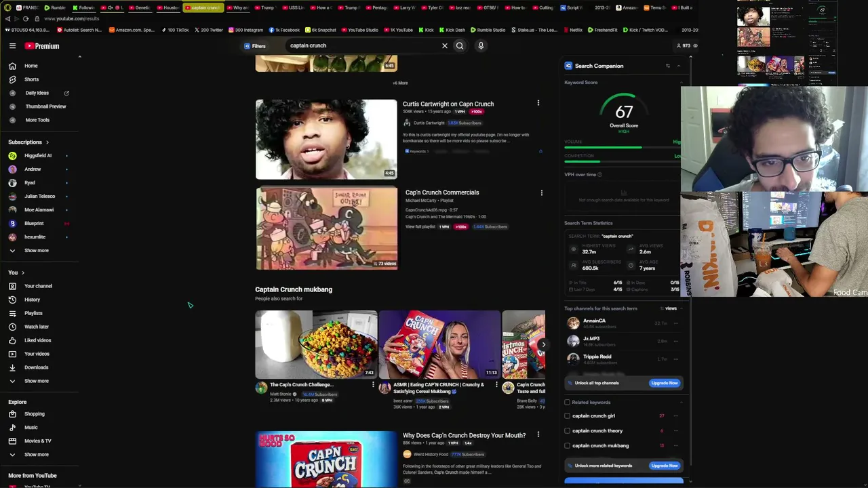Open Daily Ideas in sidebar
Viewport: 868px width, 488px height.
(37, 93)
